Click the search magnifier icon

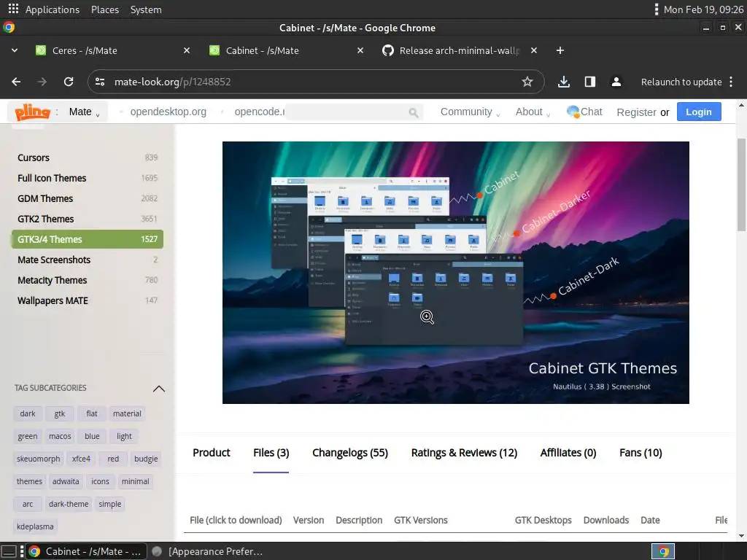pos(413,112)
